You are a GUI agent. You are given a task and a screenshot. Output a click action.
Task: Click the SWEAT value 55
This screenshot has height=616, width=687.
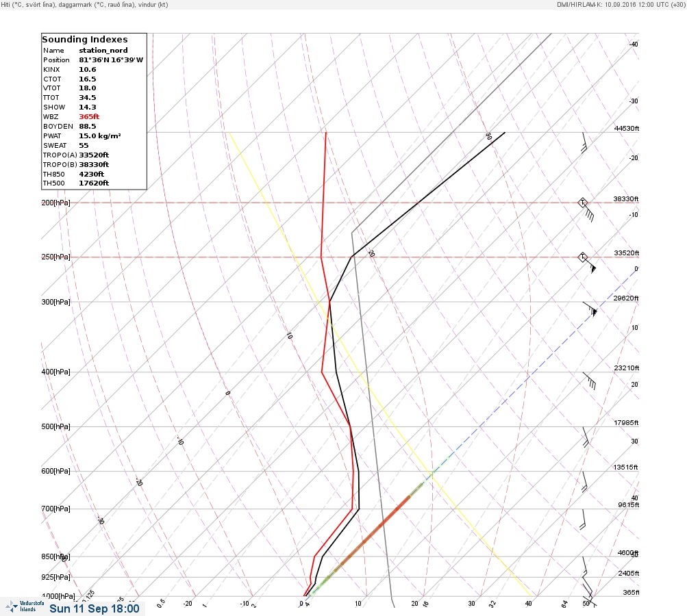[x=84, y=146]
